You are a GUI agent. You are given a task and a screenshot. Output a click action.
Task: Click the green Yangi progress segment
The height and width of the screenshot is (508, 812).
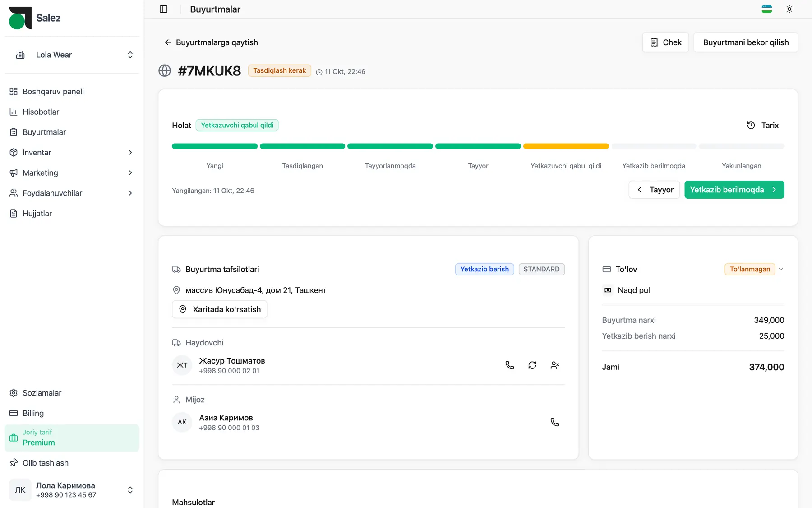pos(215,146)
